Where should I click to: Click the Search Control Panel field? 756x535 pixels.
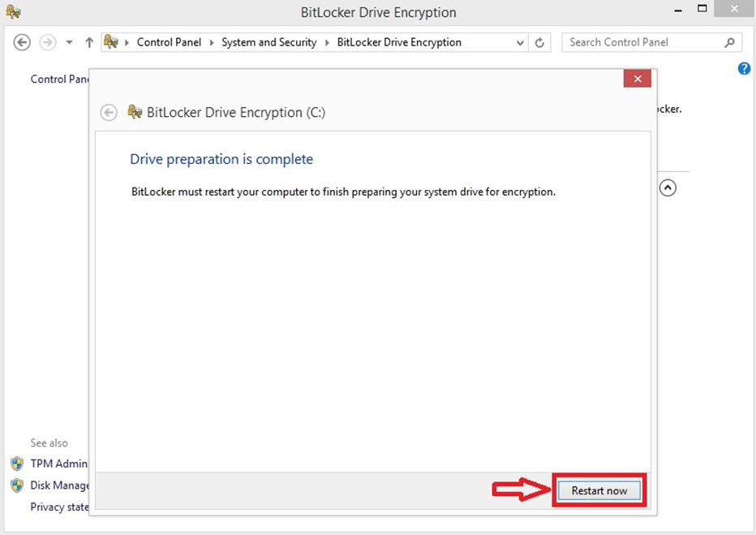click(x=641, y=42)
